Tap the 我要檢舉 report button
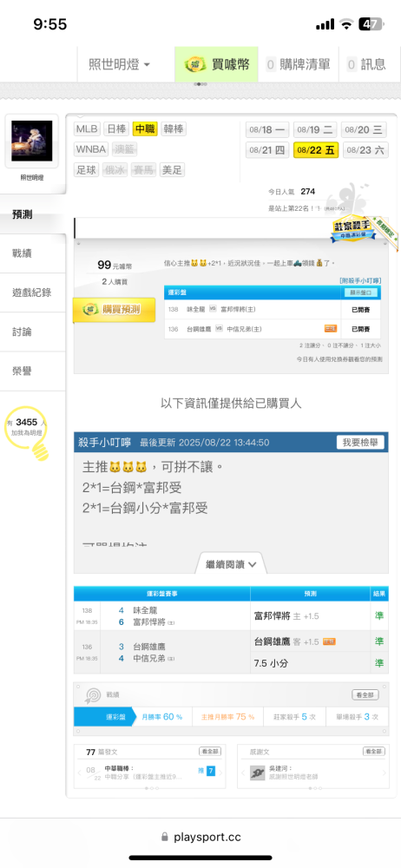401x868 pixels. [360, 443]
